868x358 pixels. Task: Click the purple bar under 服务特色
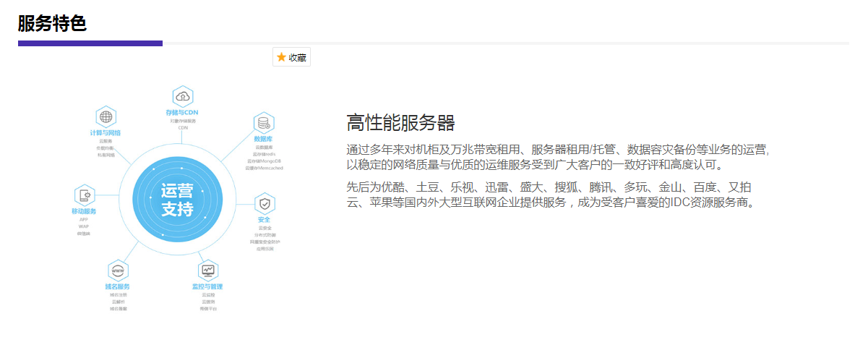pos(90,43)
